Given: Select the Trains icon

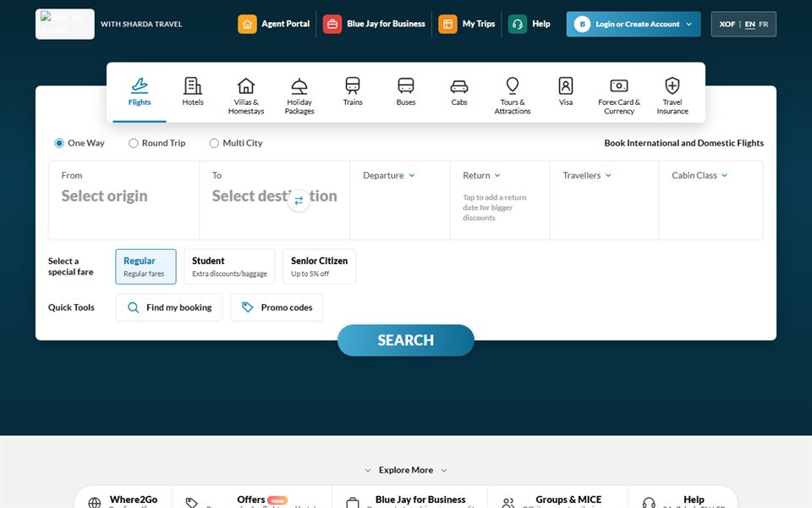Looking at the screenshot, I should pos(353,85).
